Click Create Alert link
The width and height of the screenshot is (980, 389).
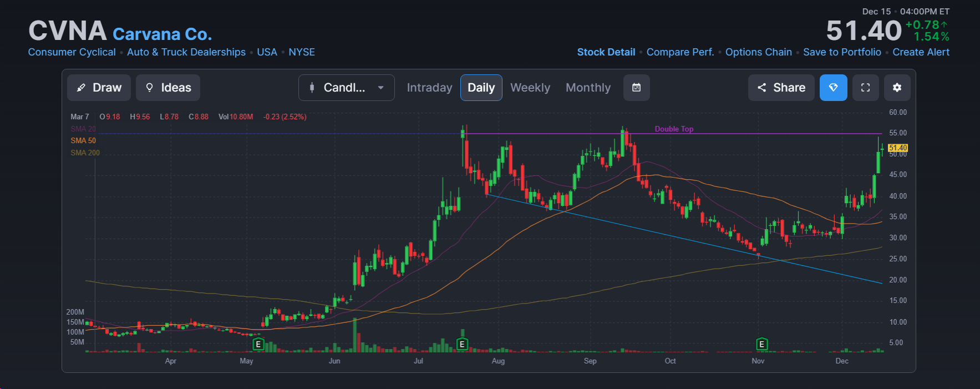(x=921, y=52)
